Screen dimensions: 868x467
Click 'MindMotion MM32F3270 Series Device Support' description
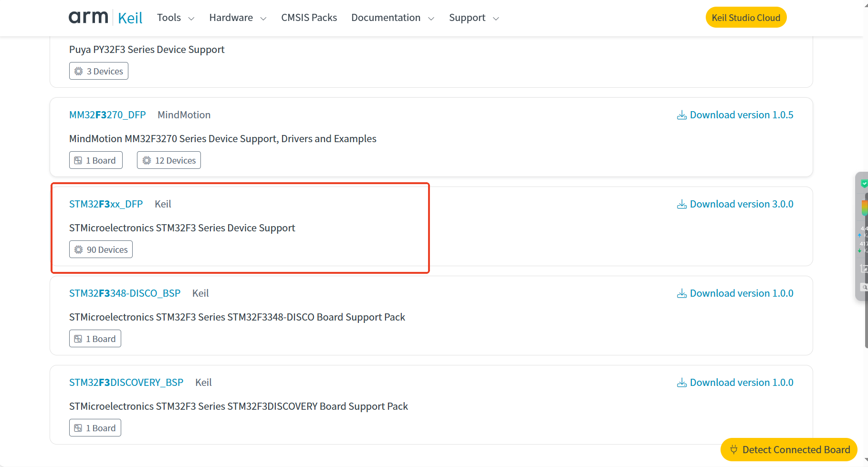pos(223,139)
